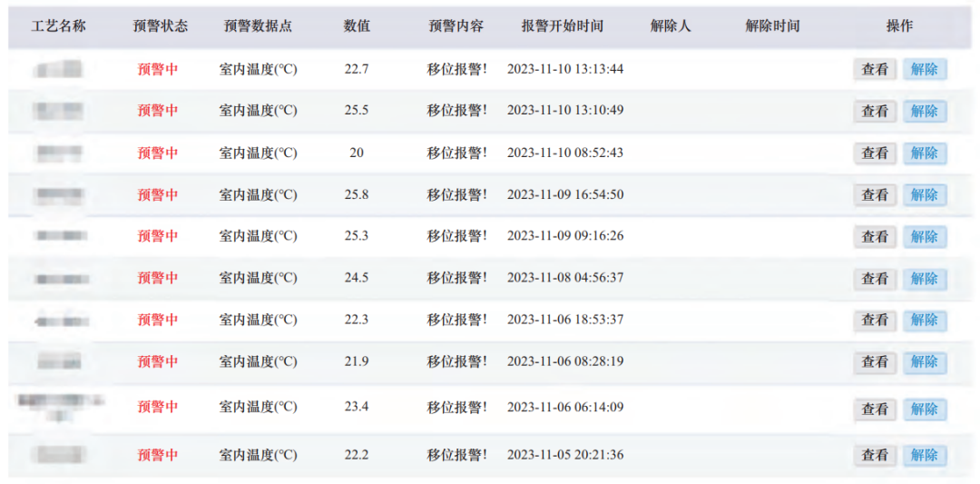Click the 解除时间 column header
The image size is (980, 484).
coord(772,25)
